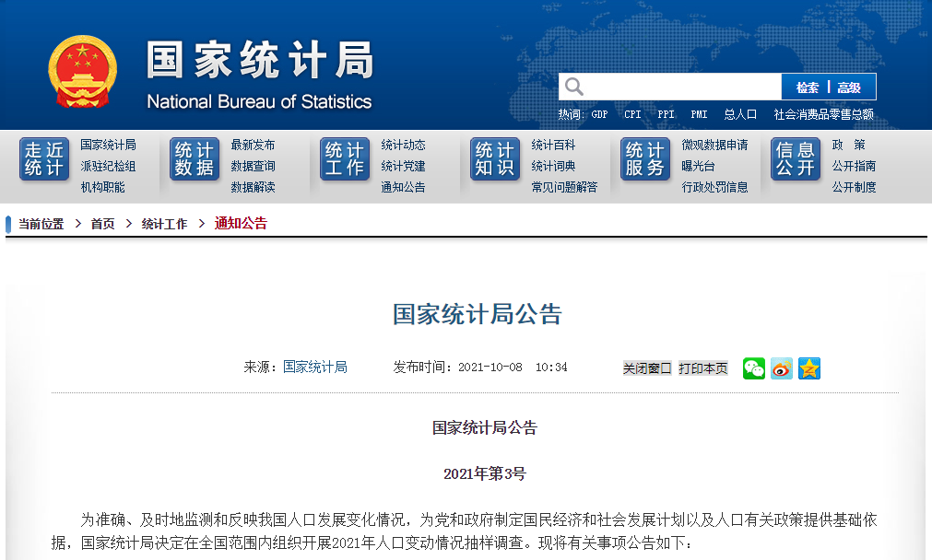The width and height of the screenshot is (932, 560).
Task: Open 高级 advanced search
Action: 849,87
